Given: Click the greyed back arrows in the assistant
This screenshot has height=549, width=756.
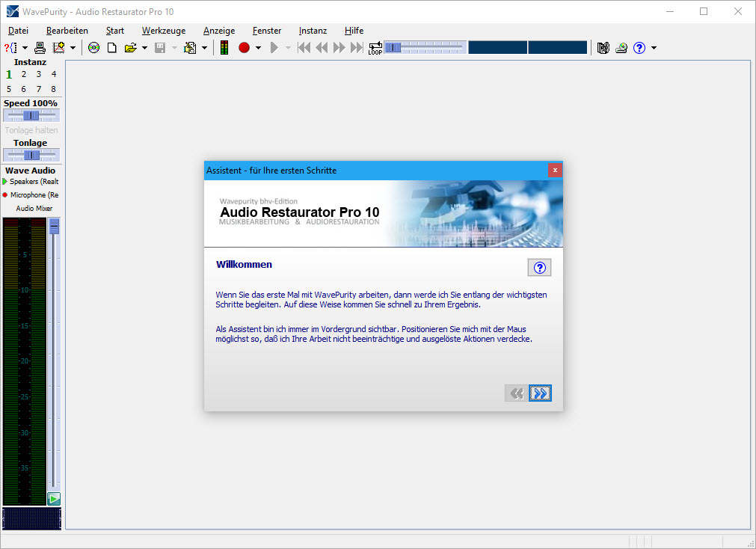Looking at the screenshot, I should (x=517, y=393).
